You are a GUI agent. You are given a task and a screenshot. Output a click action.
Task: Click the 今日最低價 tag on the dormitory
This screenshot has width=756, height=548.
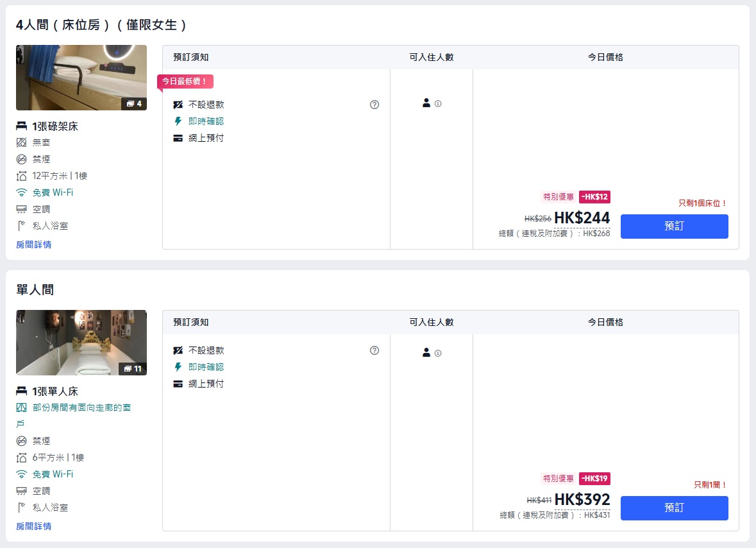click(x=185, y=81)
